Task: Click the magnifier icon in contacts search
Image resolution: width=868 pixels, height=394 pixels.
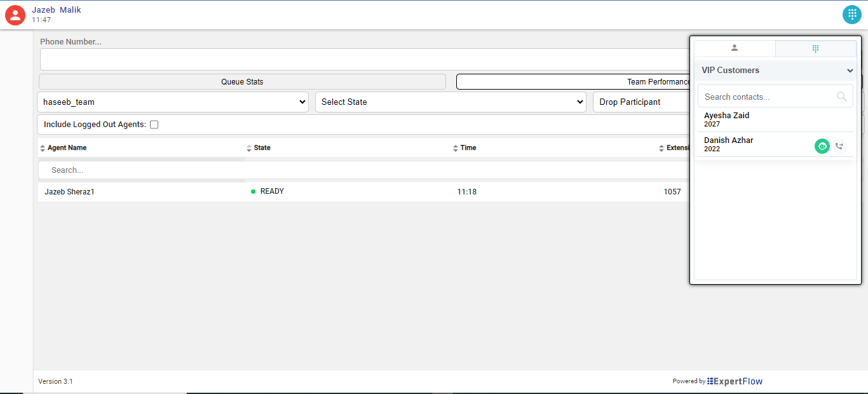Action: point(841,97)
